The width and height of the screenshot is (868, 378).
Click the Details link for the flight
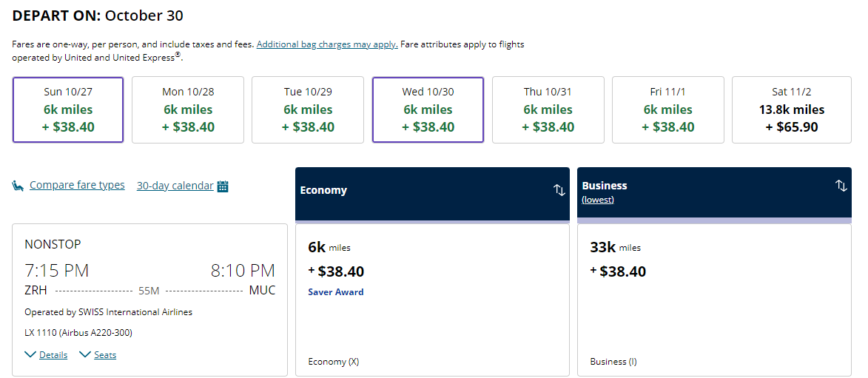click(x=53, y=355)
